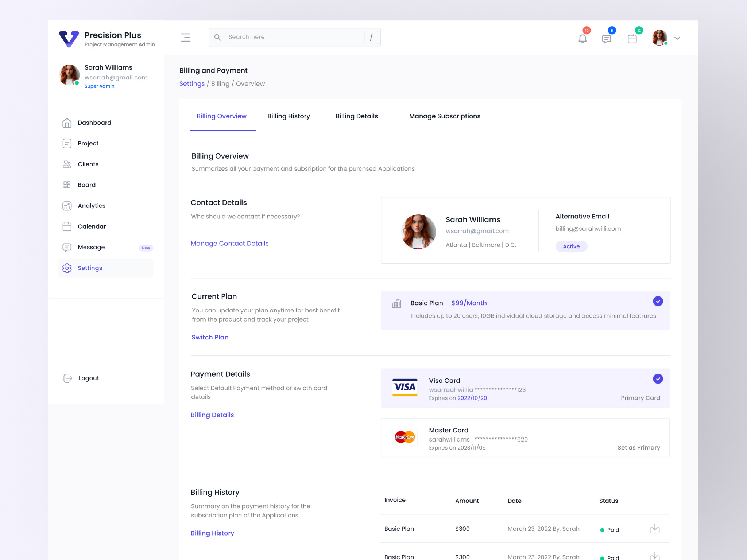Open the calendar icon in the top bar
747x560 pixels.
(632, 38)
